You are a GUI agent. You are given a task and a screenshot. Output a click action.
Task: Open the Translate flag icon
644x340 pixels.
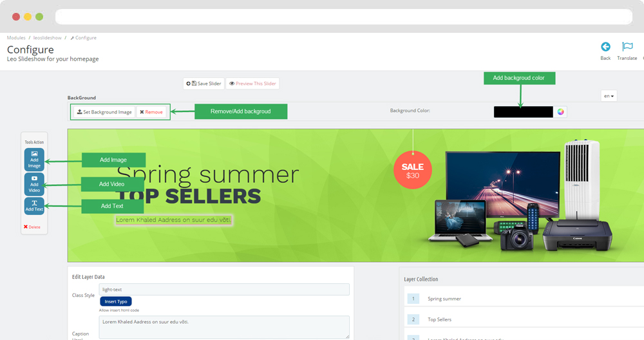click(x=627, y=47)
